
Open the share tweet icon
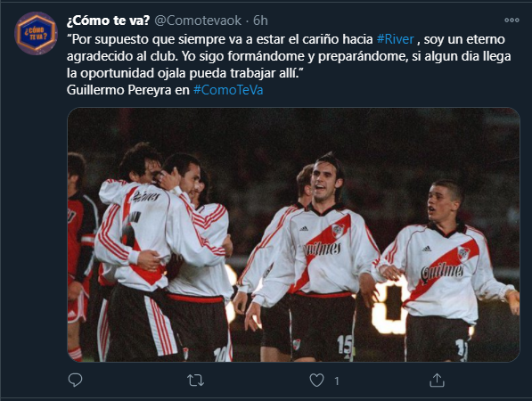pos(437,381)
